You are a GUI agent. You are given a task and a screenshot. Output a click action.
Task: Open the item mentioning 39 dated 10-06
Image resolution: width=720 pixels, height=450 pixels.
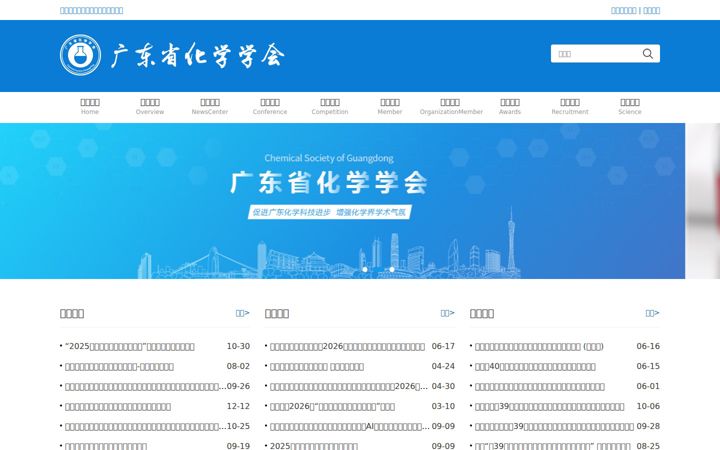coord(549,406)
